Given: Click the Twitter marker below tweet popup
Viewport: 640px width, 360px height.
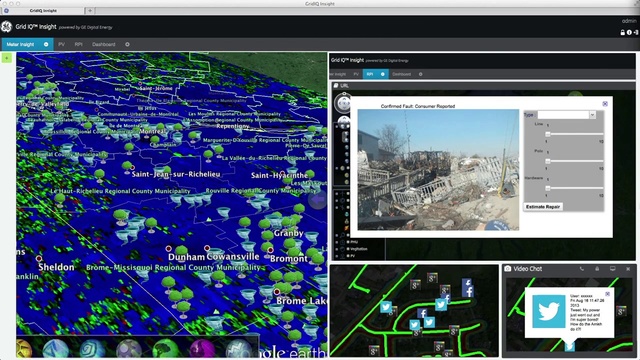Looking at the screenshot, I should (x=570, y=346).
